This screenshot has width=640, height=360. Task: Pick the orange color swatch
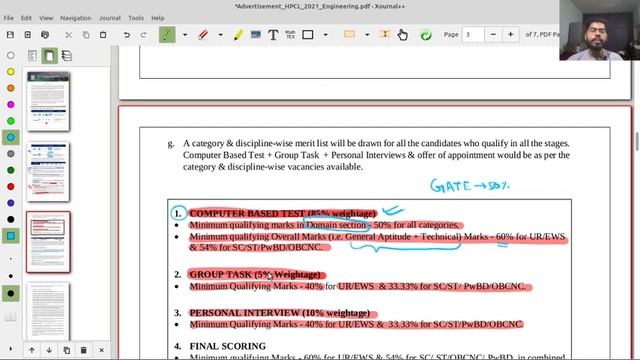point(11,88)
